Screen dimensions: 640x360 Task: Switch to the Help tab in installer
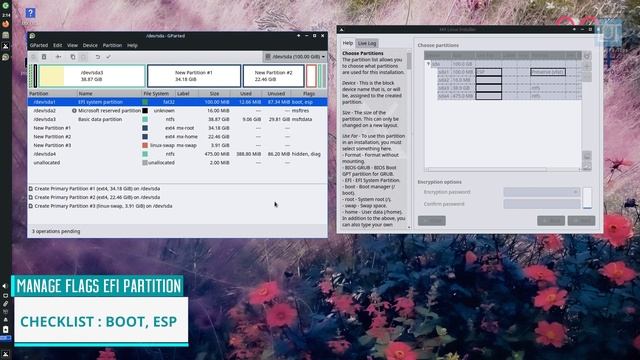pyautogui.click(x=348, y=43)
